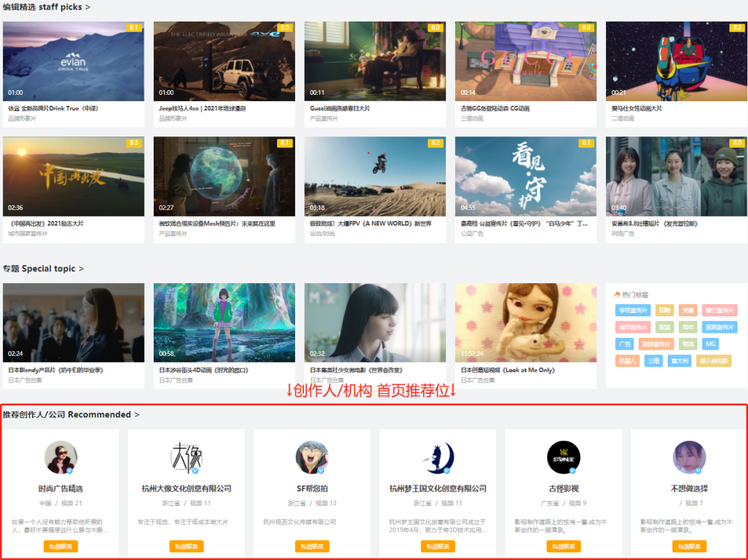This screenshot has height=560, width=748.
Task: Click the 不想做选择 creator avatar
Action: point(689,458)
